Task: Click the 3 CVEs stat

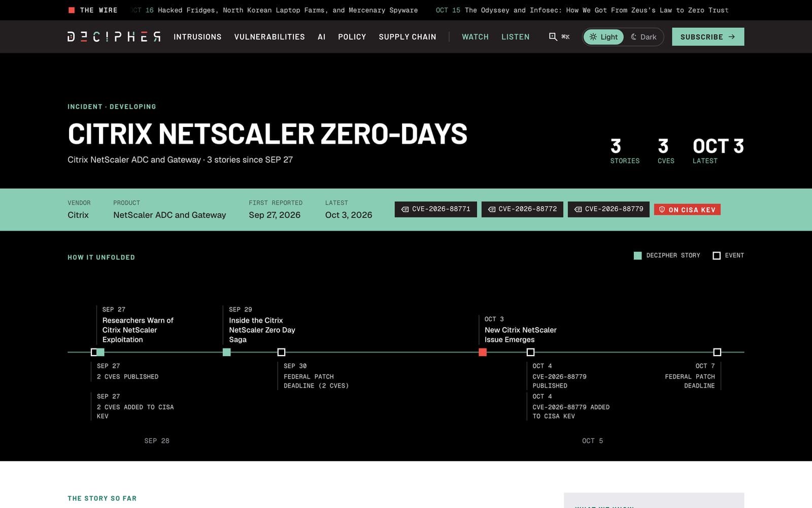Action: point(666,150)
